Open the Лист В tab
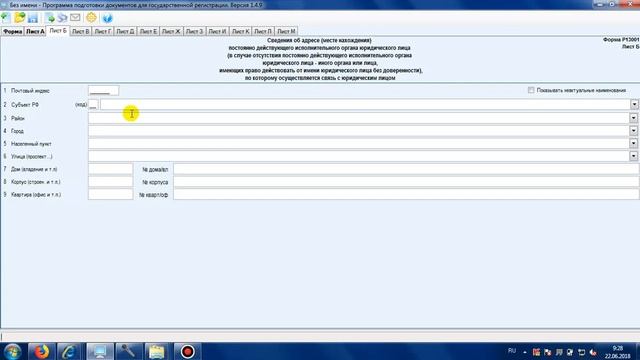 tap(80, 31)
